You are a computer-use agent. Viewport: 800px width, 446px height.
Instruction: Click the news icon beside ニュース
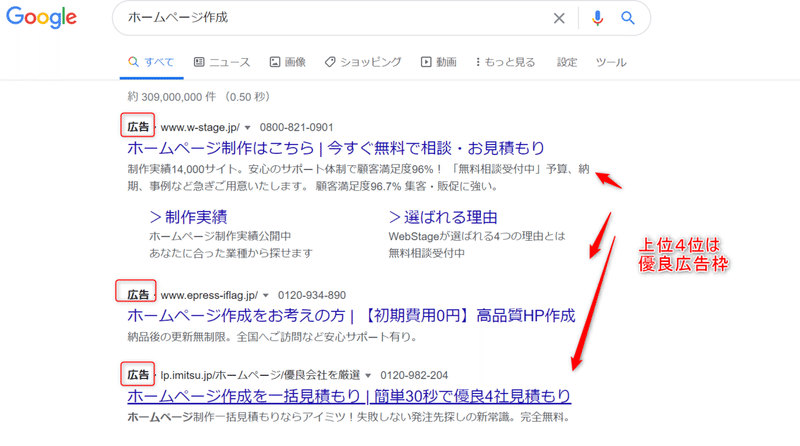tap(199, 62)
